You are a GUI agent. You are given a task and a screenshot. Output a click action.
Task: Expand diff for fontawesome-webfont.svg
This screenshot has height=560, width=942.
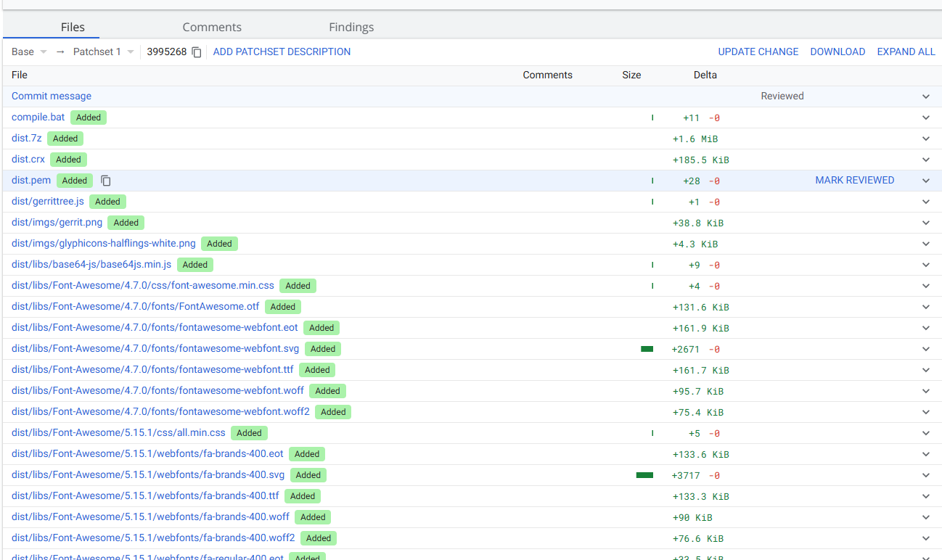[925, 349]
